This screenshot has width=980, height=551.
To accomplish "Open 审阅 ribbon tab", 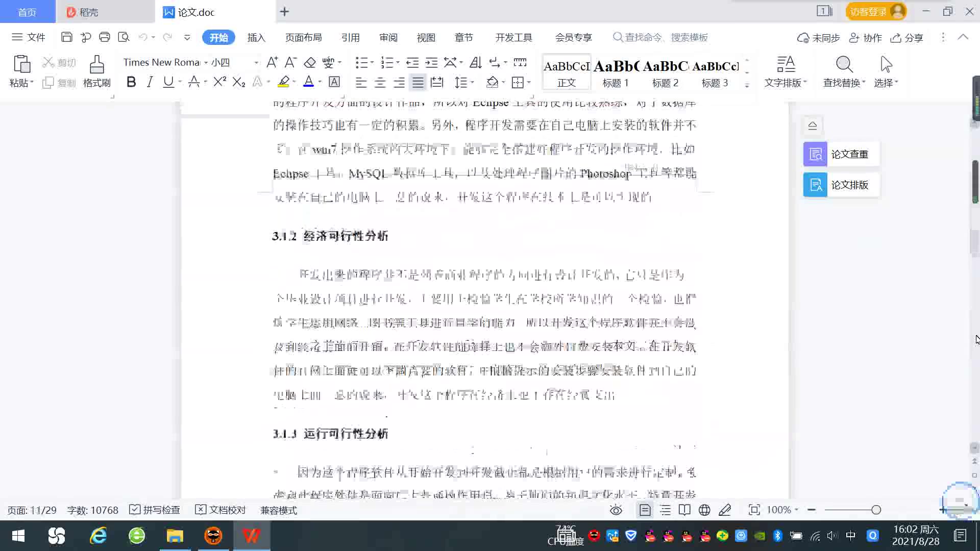I will click(x=388, y=37).
